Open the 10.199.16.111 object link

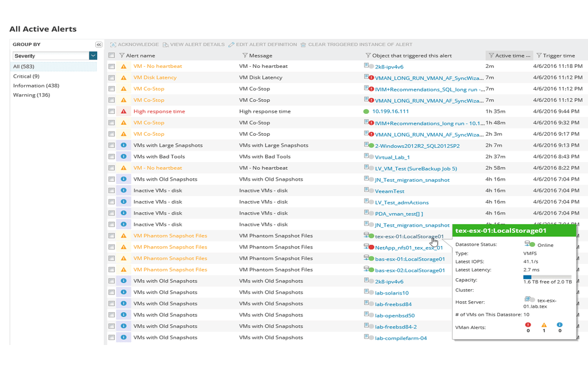tap(390, 112)
